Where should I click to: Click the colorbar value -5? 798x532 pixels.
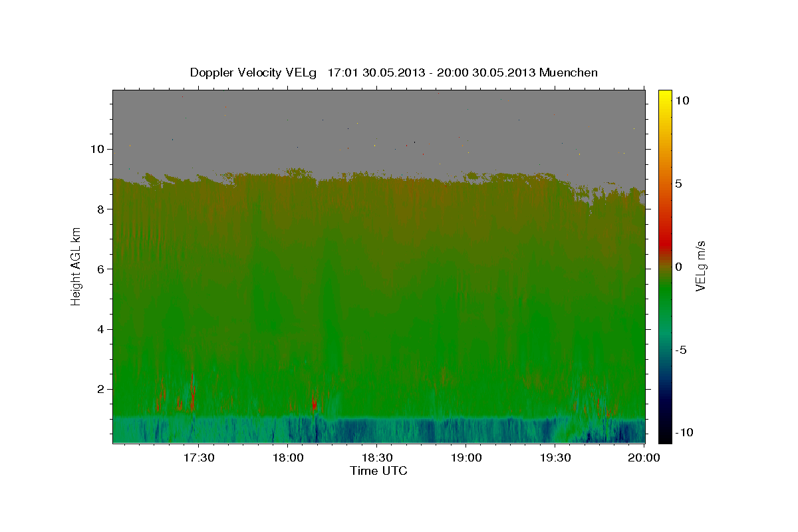pyautogui.click(x=680, y=350)
